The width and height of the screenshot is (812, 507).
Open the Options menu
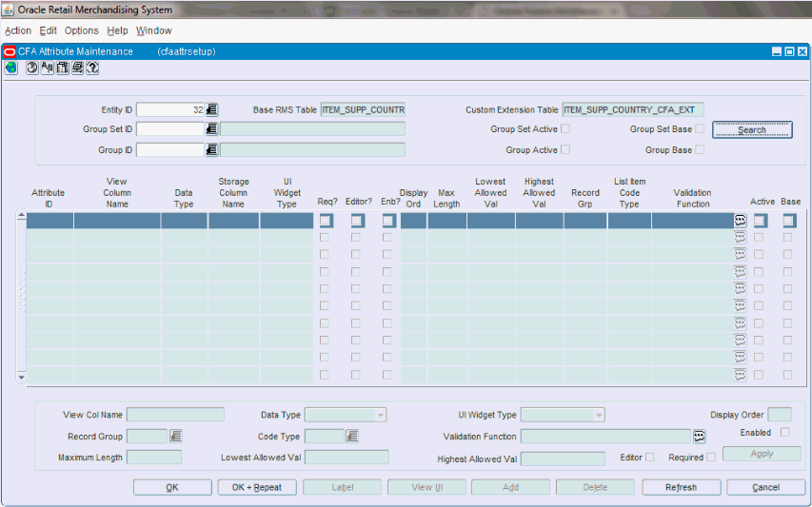pyautogui.click(x=81, y=30)
